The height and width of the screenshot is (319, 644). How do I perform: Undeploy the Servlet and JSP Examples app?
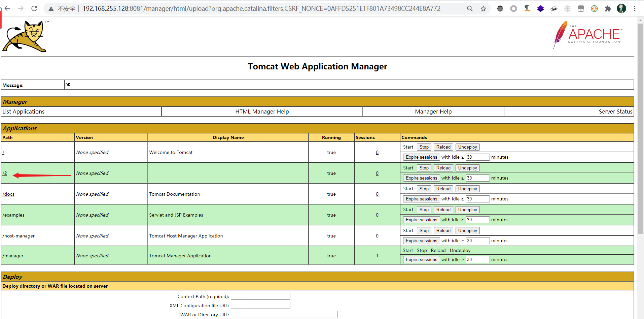point(467,210)
